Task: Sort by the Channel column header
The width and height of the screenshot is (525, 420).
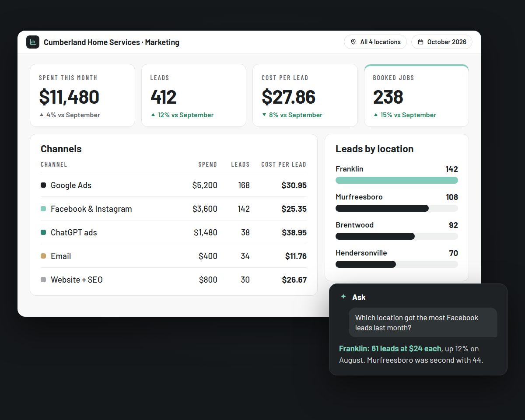Action: click(x=54, y=164)
